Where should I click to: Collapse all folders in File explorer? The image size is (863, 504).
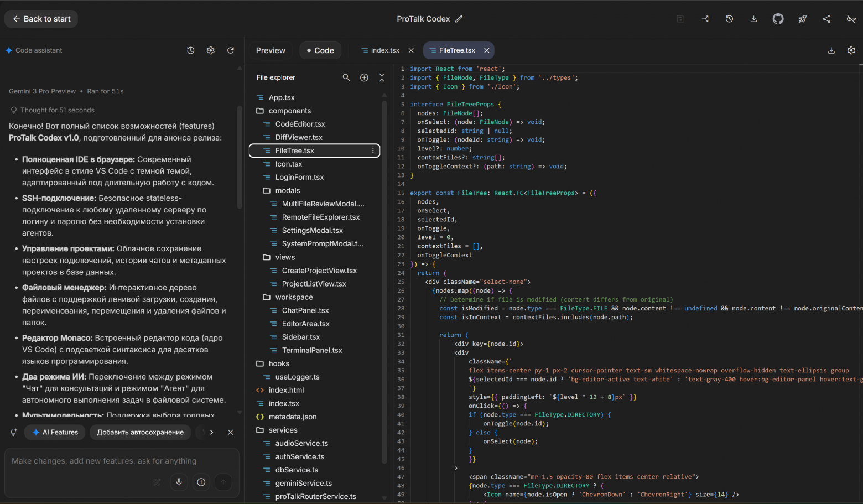(382, 77)
